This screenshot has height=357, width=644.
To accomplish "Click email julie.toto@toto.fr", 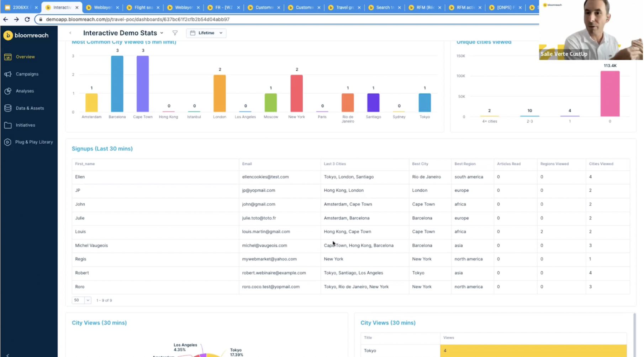I will point(259,218).
